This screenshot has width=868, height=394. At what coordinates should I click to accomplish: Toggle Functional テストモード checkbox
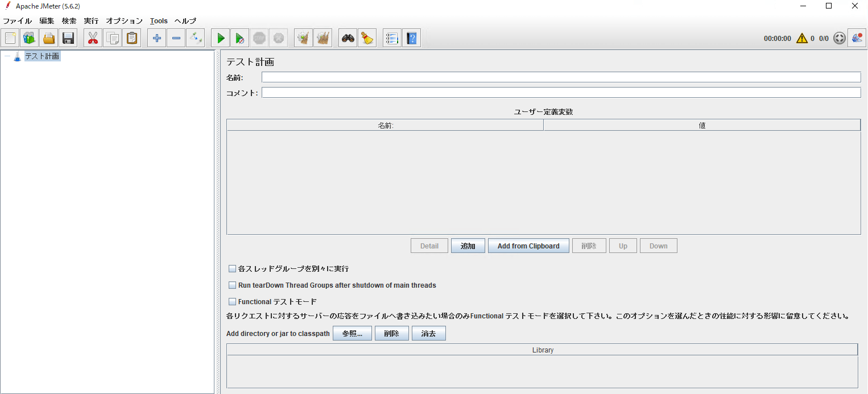232,302
